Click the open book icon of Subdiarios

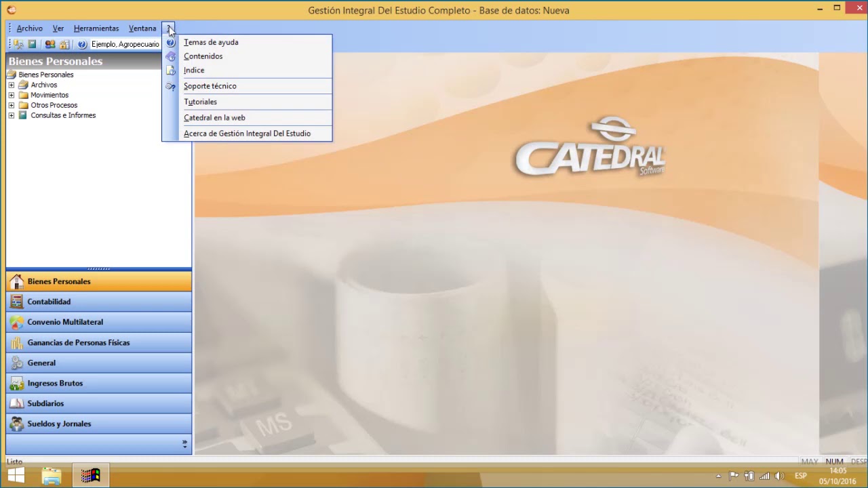point(17,403)
